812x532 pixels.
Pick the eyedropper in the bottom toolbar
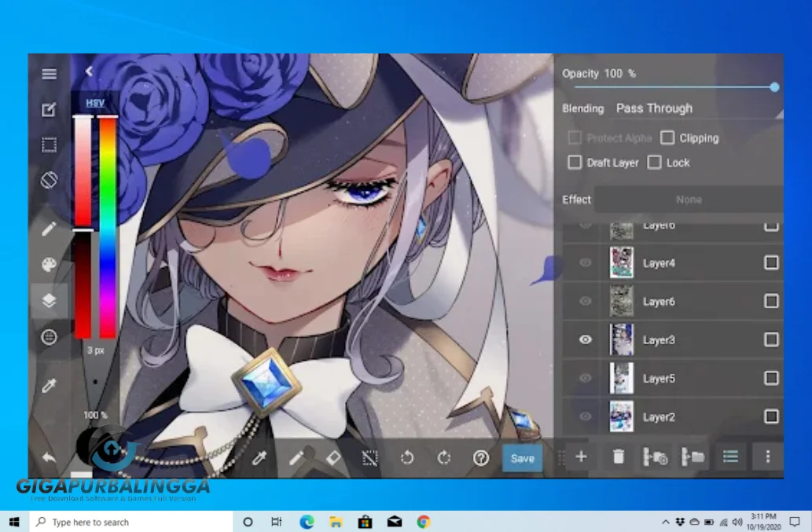click(x=259, y=458)
